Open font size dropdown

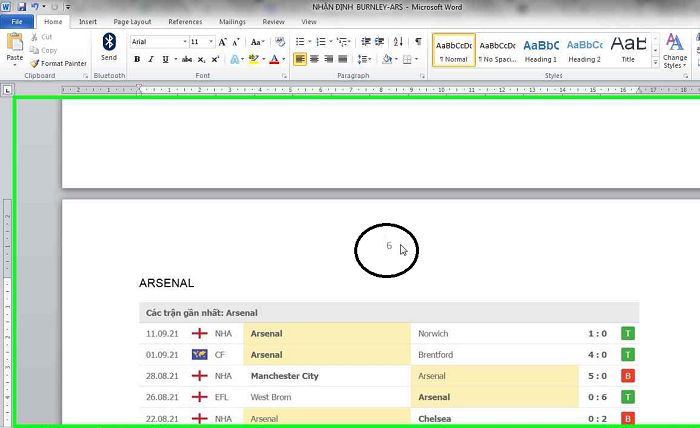tap(211, 42)
